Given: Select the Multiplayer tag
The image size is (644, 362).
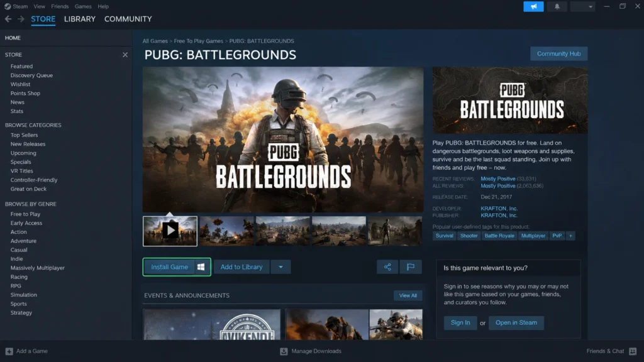Looking at the screenshot, I should coord(533,236).
